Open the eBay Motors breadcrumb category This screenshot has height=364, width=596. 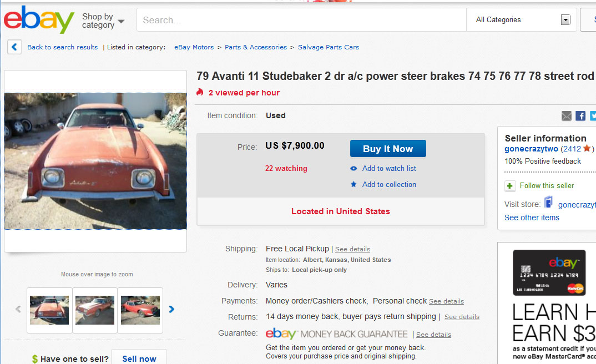point(194,47)
